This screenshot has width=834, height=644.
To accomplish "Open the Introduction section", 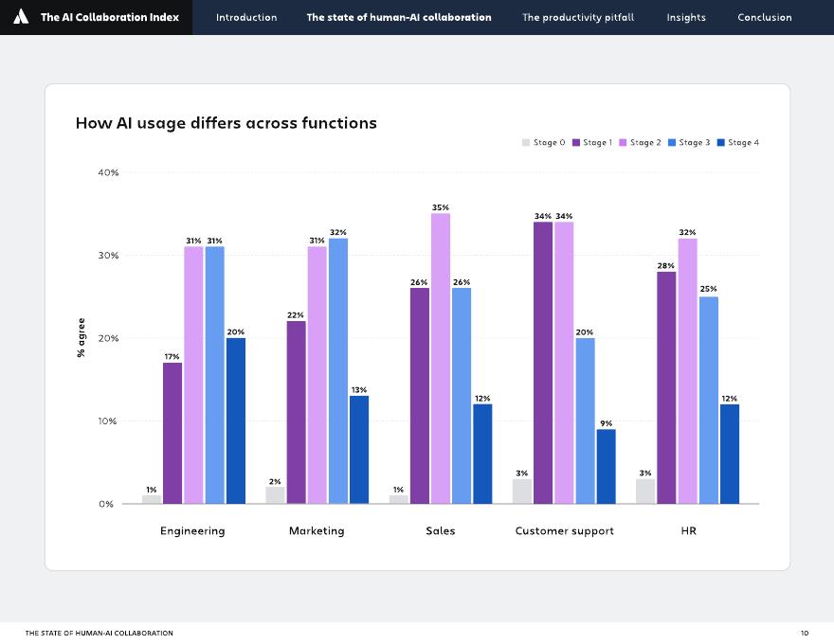I will (x=245, y=17).
